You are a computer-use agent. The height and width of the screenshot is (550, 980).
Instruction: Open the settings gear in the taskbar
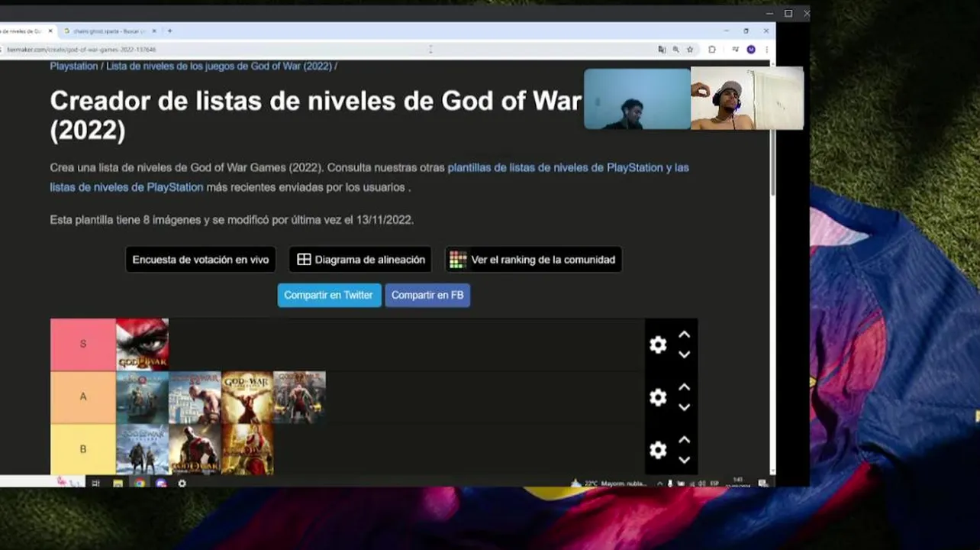click(182, 483)
